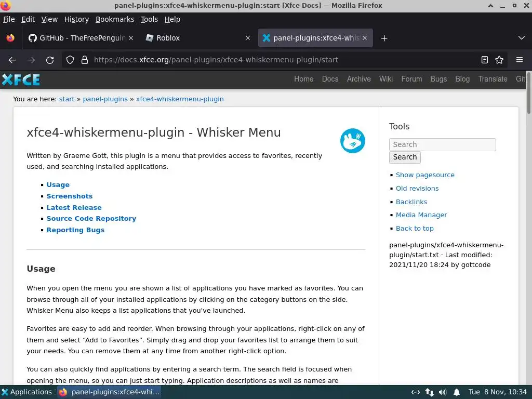Open the Edit menu
The height and width of the screenshot is (399, 532).
point(28,19)
